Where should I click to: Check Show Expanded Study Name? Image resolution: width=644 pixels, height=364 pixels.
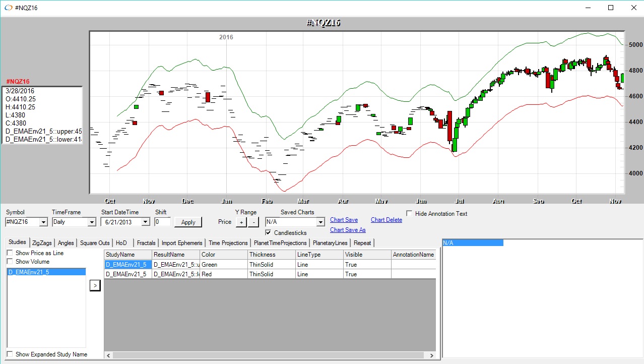pos(10,354)
